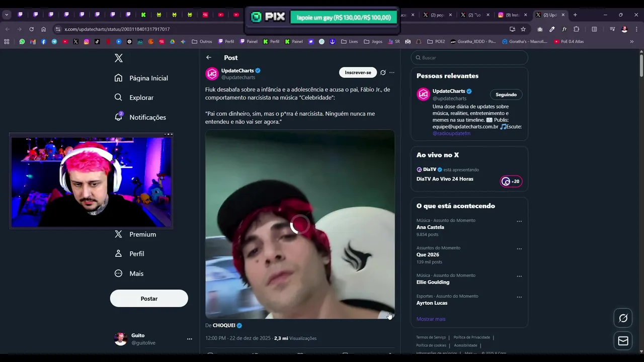Open post options three-dot menu

[x=392, y=72]
